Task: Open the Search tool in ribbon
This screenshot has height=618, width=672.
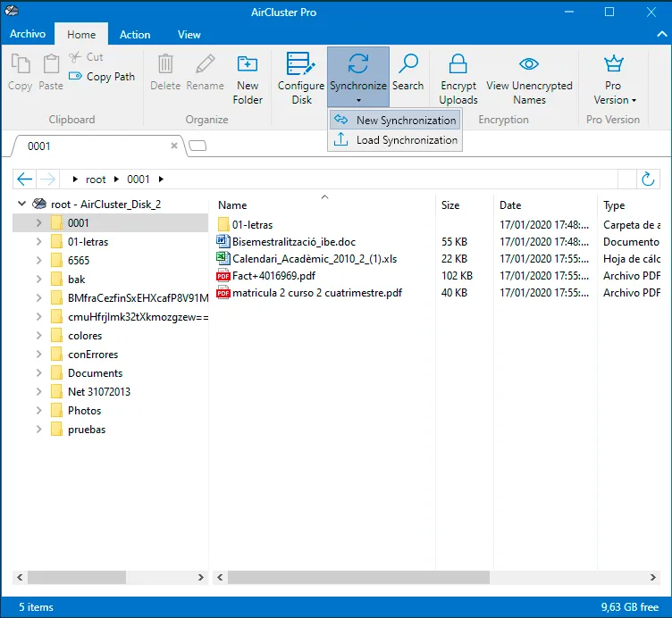Action: pyautogui.click(x=407, y=73)
